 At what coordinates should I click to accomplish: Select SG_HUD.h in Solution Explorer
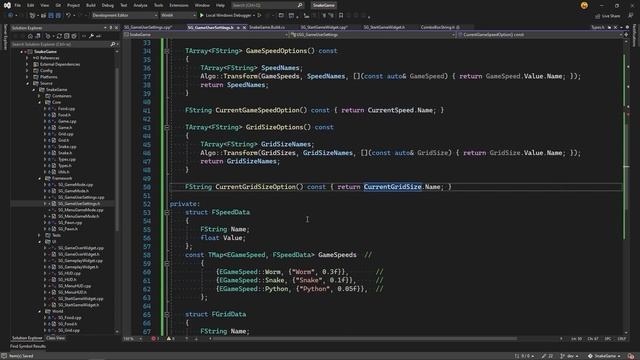[x=67, y=280]
